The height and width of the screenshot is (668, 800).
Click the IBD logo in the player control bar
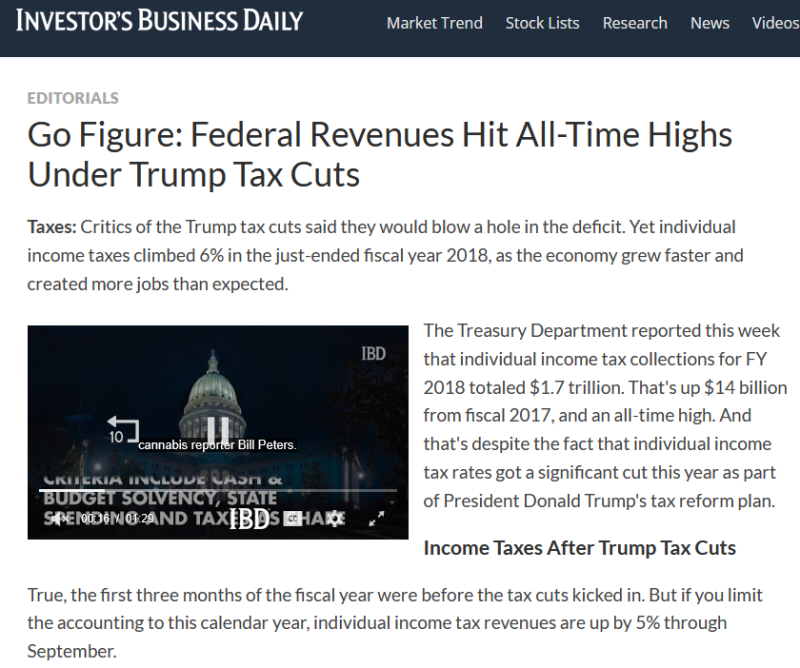coord(249,518)
